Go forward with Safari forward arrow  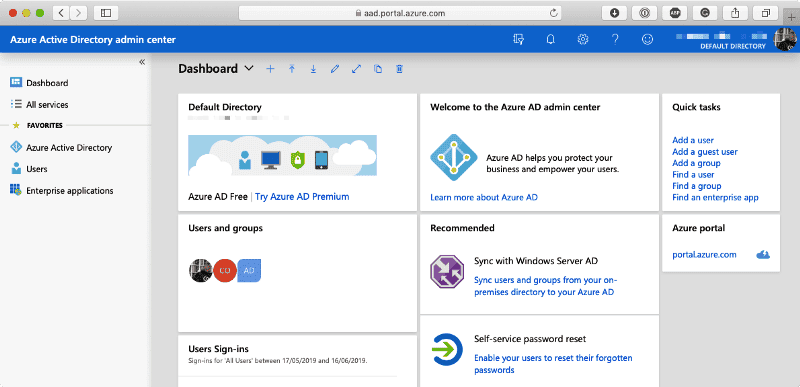coord(78,13)
